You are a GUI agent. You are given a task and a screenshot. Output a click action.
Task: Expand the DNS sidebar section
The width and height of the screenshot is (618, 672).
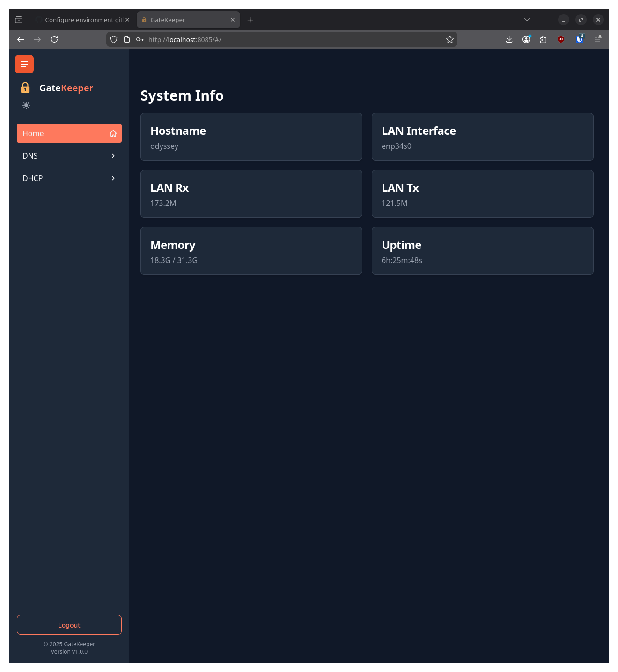pos(69,156)
